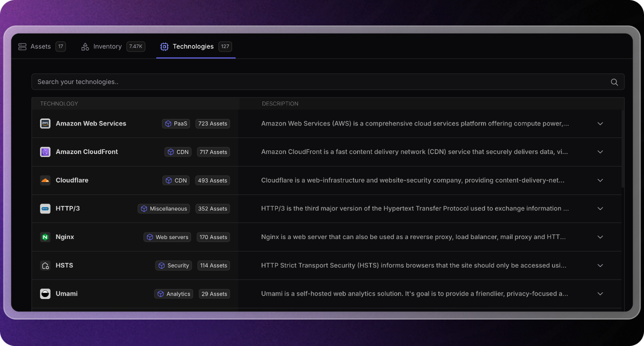Click the Cloudflare cloud logo icon

[x=45, y=180]
